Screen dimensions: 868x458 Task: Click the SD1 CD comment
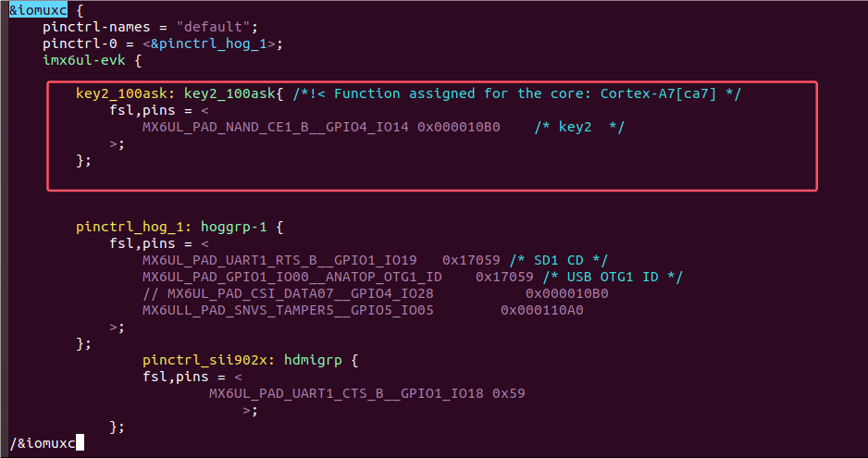(559, 260)
